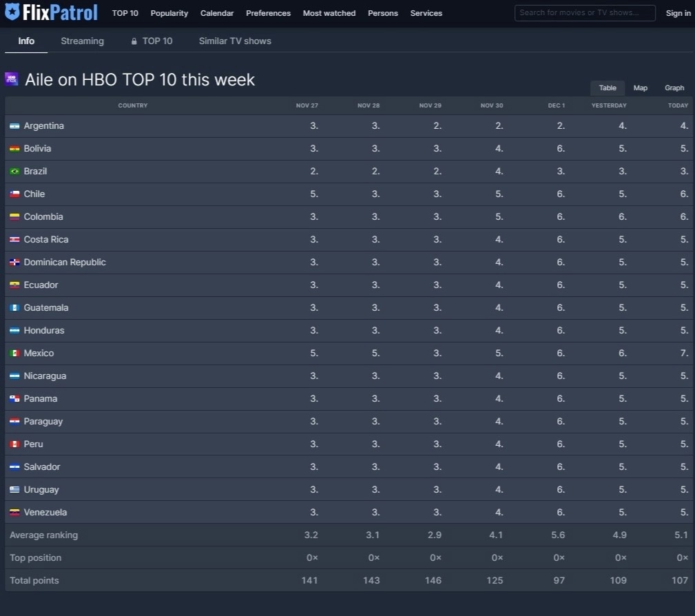Click the Panama flag icon
This screenshot has height=616, width=695.
(14, 399)
